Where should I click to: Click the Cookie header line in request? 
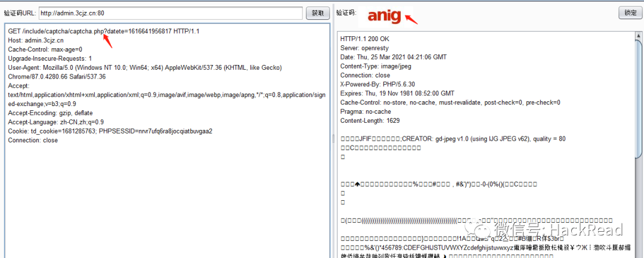pyautogui.click(x=110, y=131)
